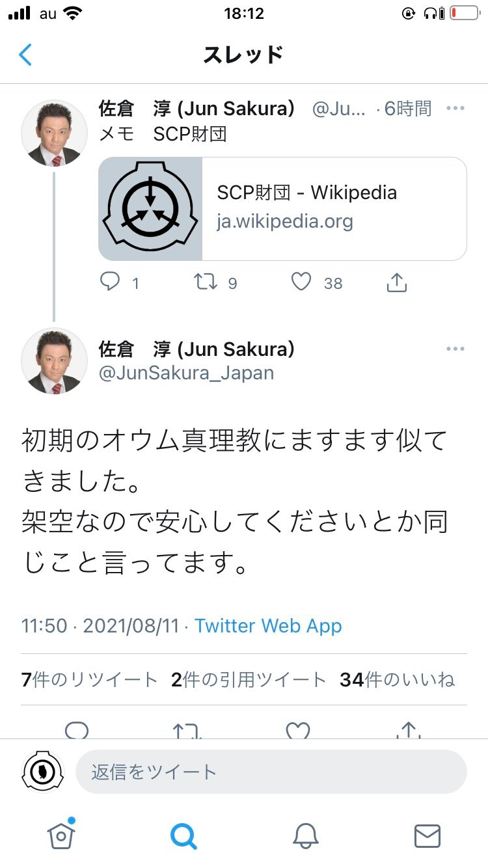
Task: Open the Search tab
Action: [183, 835]
